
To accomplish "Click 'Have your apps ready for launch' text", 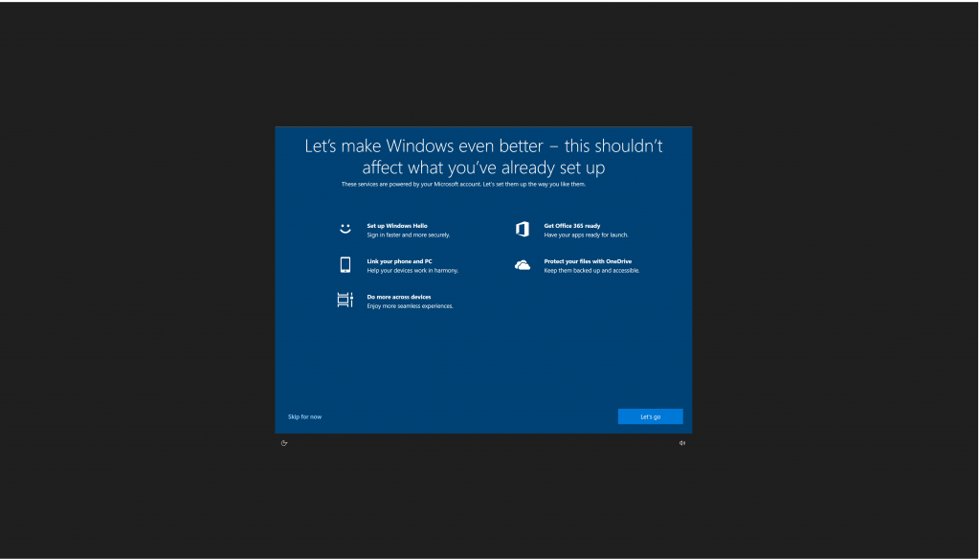I will (586, 235).
